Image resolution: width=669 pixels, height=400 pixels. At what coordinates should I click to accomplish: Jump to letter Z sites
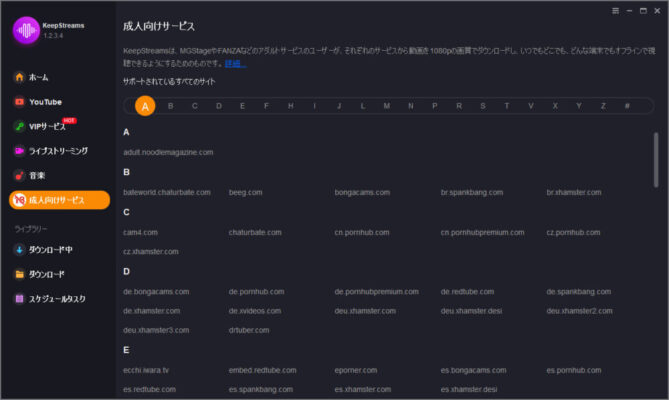[x=603, y=106]
